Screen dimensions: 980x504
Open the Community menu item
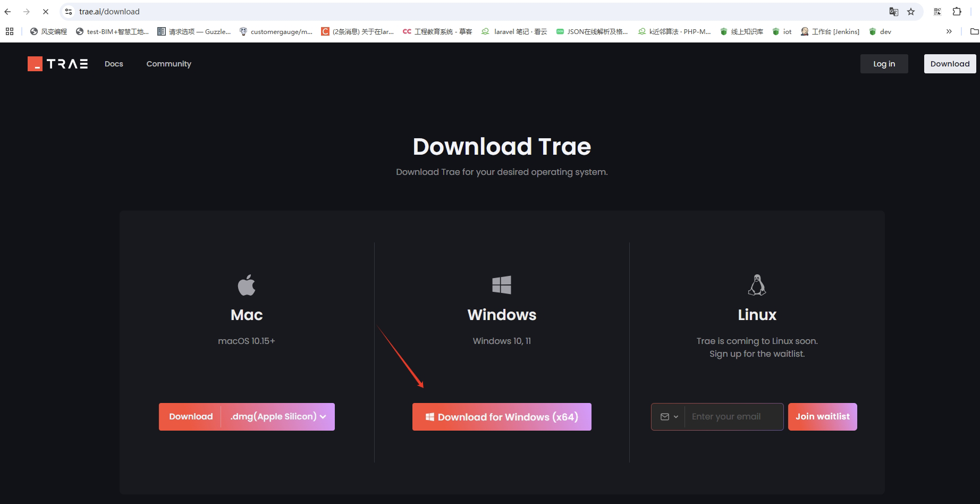169,64
